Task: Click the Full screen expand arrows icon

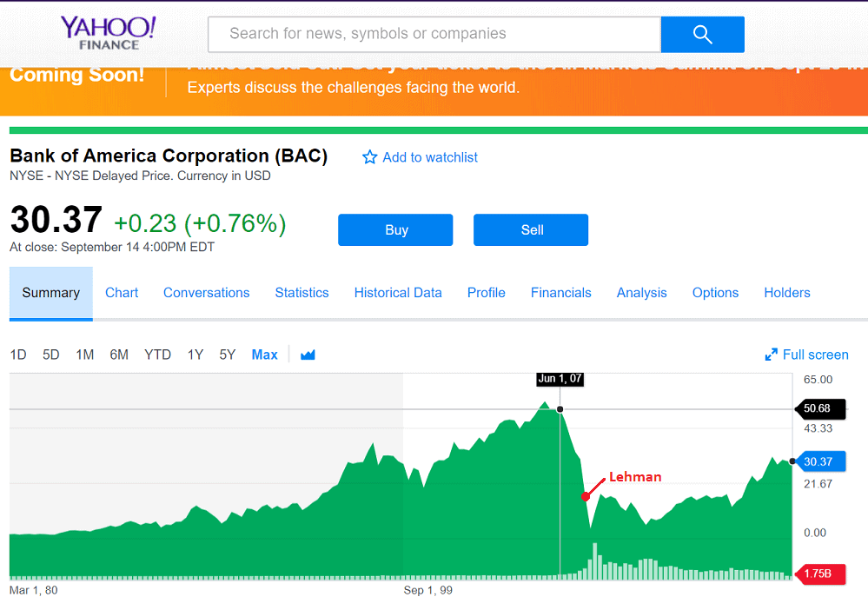Action: click(x=771, y=355)
